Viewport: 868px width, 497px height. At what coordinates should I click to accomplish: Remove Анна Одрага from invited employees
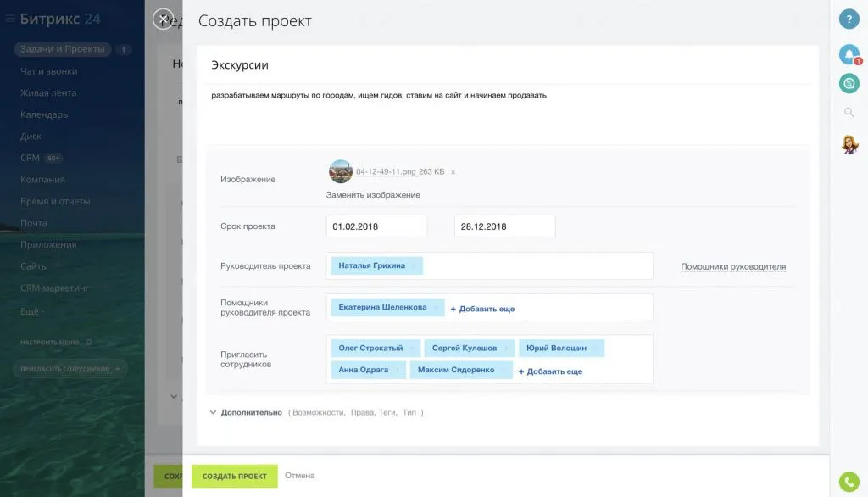point(398,369)
